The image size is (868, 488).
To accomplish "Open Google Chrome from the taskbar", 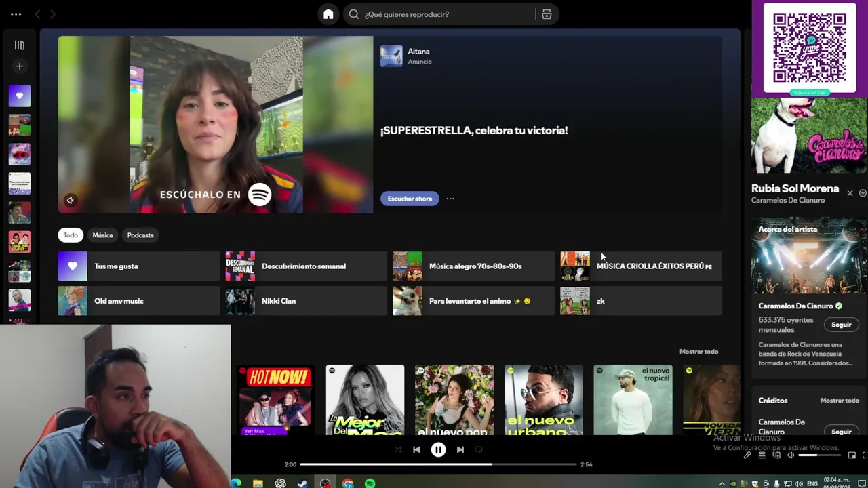I will (348, 483).
